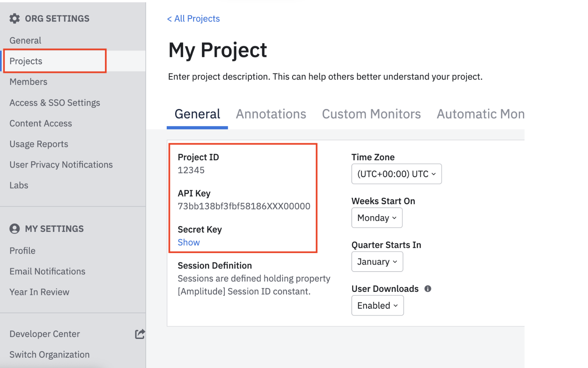Switch to the Annotations tab
Screen dimensions: 588x368
click(x=271, y=114)
